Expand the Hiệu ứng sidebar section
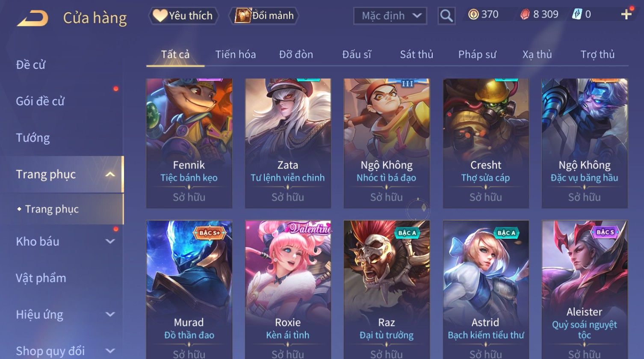The image size is (644, 359). pos(110,314)
